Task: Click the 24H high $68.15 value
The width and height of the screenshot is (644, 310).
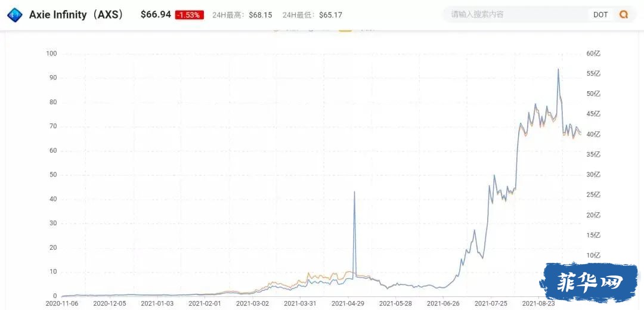Action: pos(261,15)
